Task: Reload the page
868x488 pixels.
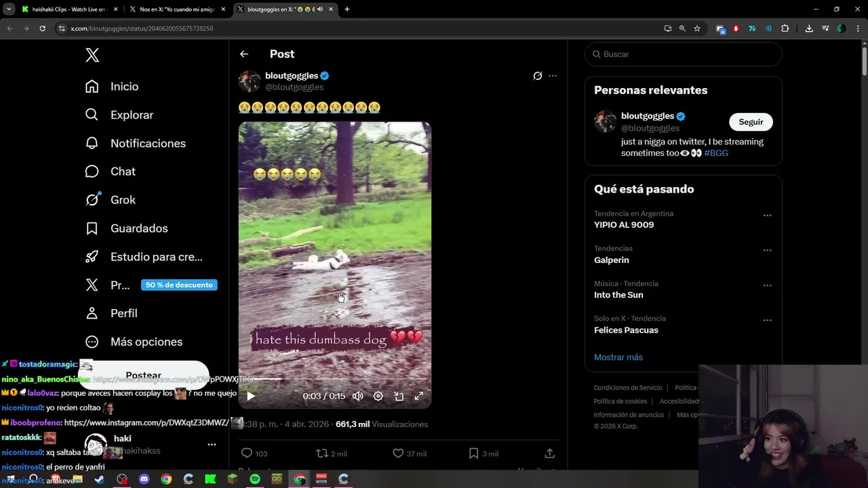Action: click(x=42, y=28)
